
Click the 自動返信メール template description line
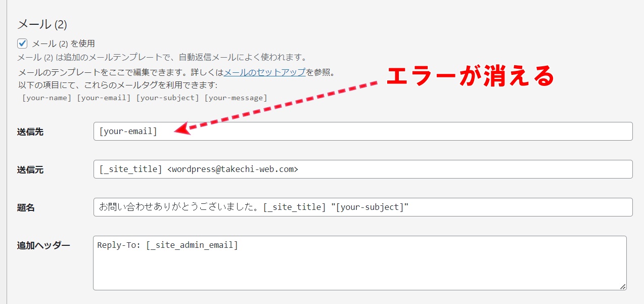162,57
